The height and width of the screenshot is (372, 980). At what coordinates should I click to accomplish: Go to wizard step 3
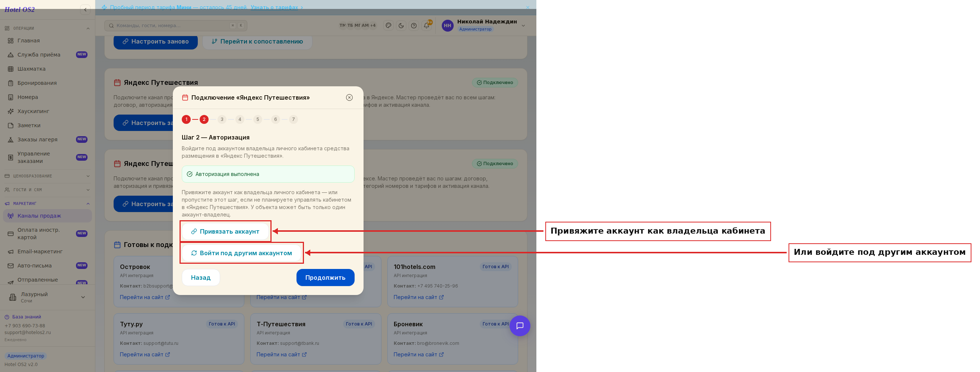coord(222,119)
